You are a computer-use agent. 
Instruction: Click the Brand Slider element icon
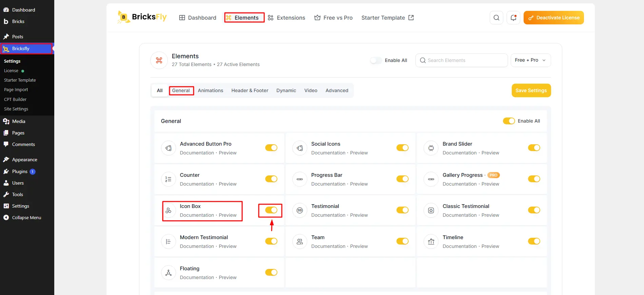coord(431,148)
